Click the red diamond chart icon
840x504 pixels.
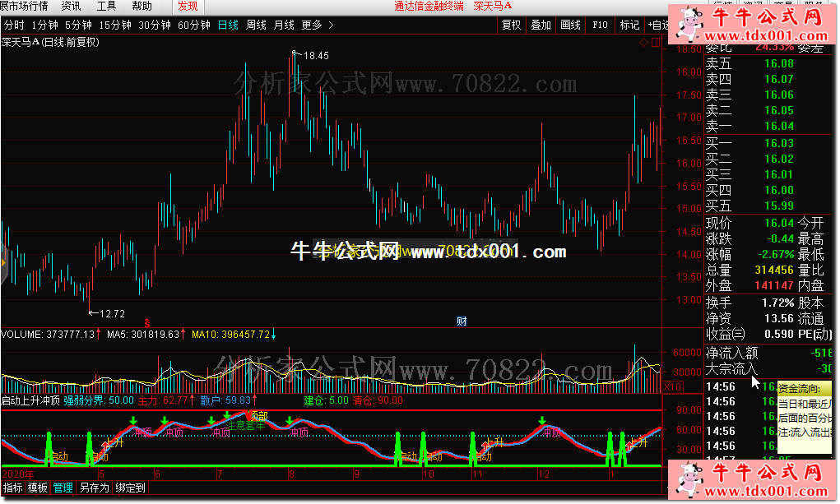(644, 42)
